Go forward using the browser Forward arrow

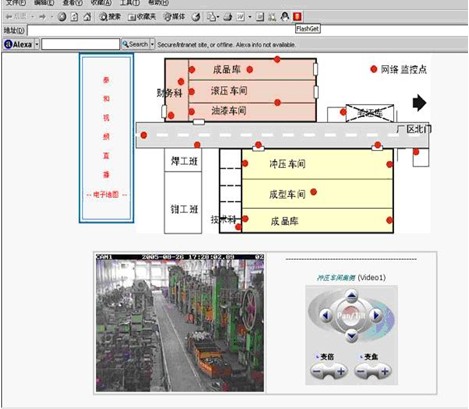coord(42,16)
